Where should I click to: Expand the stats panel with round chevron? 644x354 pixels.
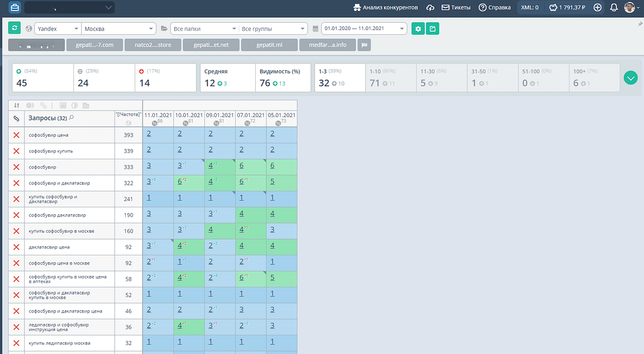click(630, 78)
